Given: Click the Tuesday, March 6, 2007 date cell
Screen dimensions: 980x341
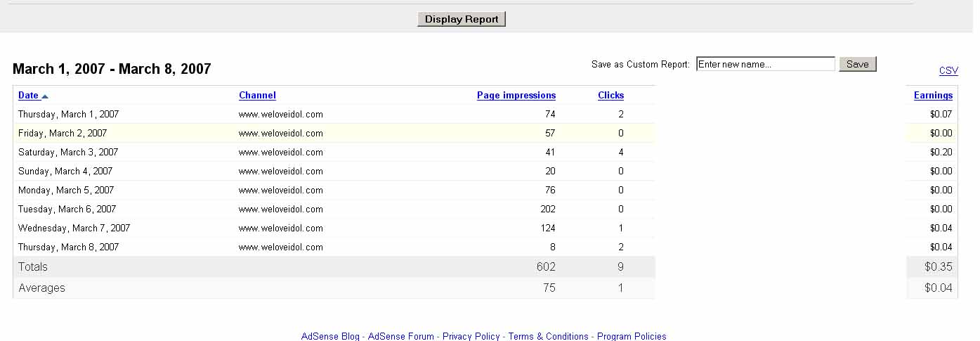Looking at the screenshot, I should (67, 209).
